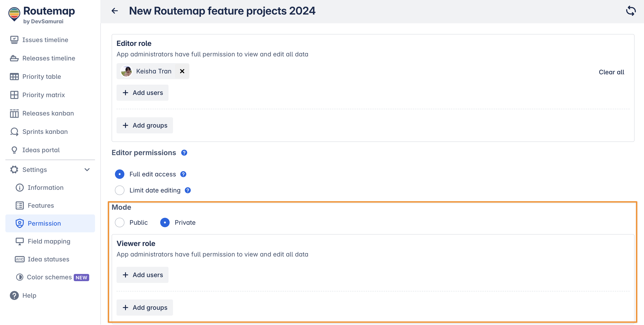Select Limit date editing radio button
644x325 pixels.
coord(119,190)
